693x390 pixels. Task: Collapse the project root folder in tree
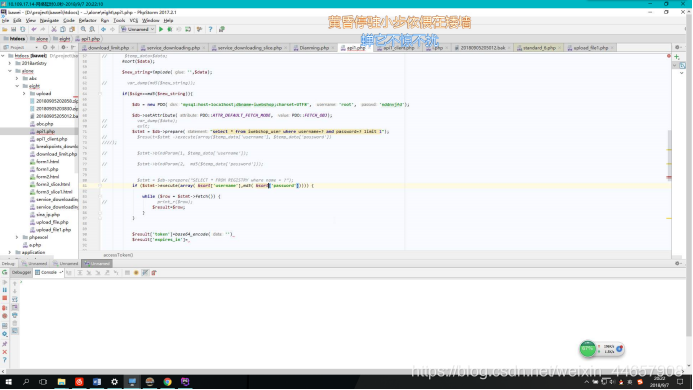tap(3, 56)
